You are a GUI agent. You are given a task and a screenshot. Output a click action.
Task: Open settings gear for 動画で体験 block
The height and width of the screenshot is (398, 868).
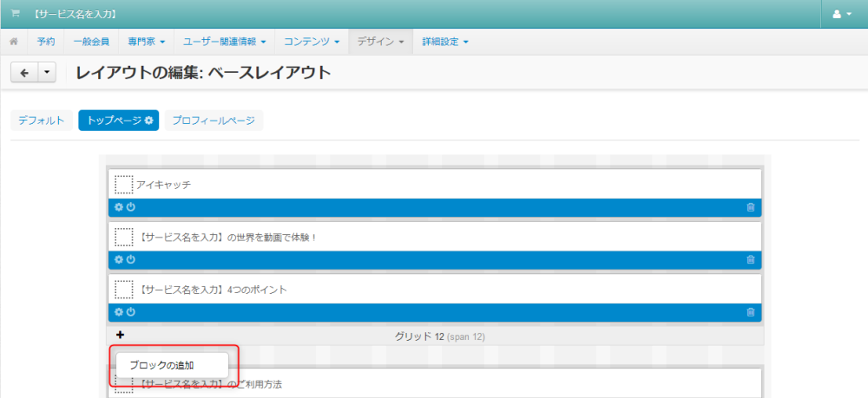(x=118, y=259)
